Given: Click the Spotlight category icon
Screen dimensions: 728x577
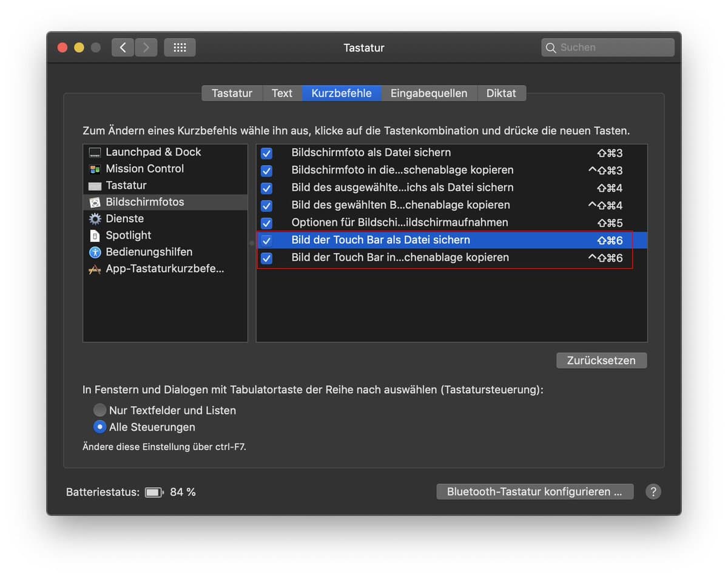Looking at the screenshot, I should click(95, 235).
